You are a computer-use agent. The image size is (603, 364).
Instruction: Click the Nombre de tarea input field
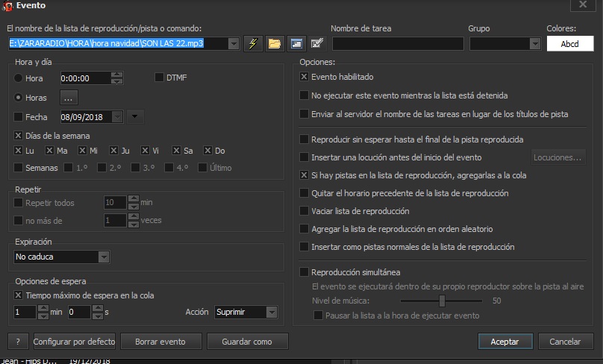pos(398,44)
